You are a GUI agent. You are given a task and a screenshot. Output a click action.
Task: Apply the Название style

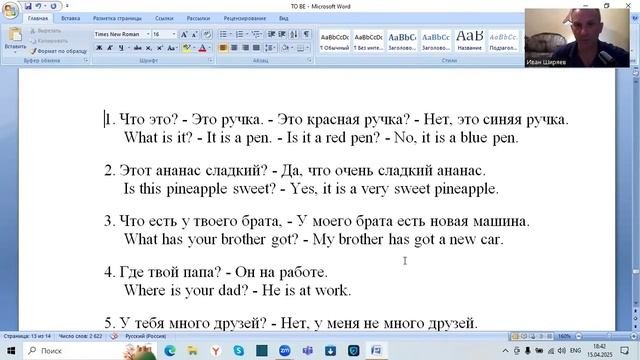(469, 41)
